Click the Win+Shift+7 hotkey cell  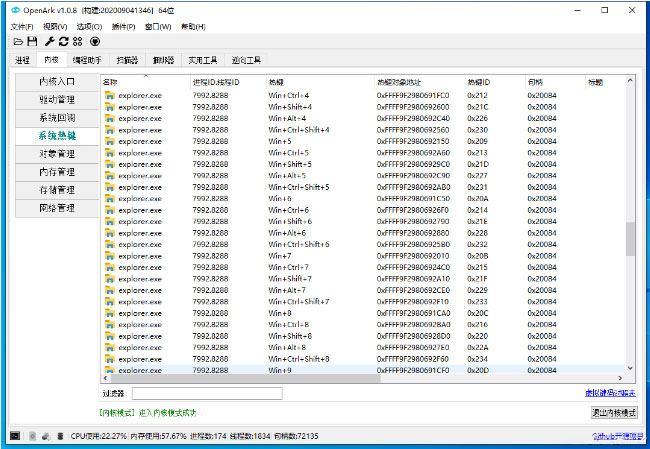click(x=290, y=279)
